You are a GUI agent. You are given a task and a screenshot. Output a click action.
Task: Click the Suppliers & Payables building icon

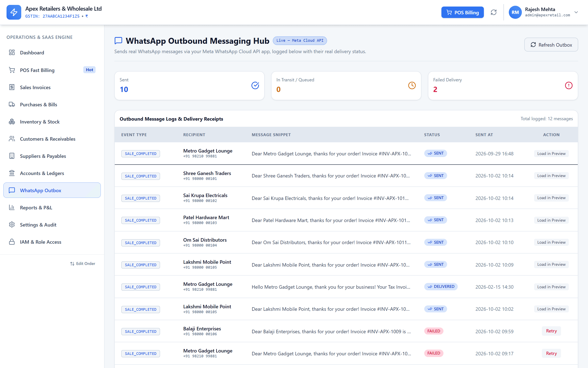(x=12, y=156)
